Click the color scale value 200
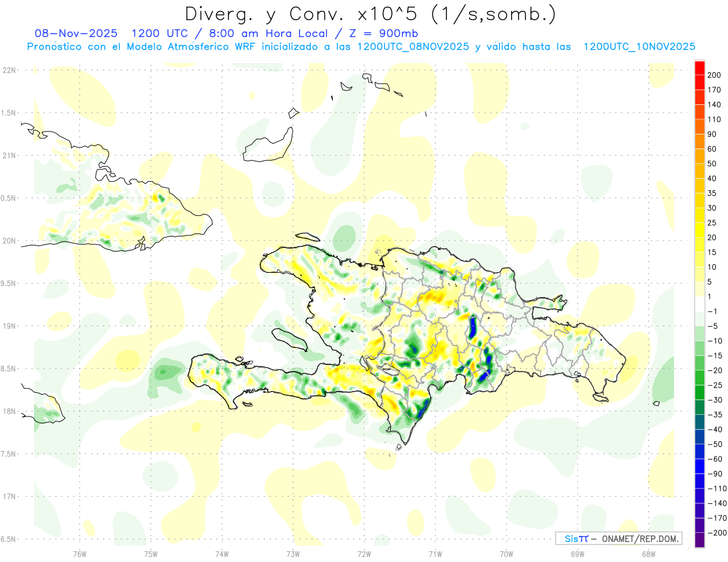 coord(714,75)
